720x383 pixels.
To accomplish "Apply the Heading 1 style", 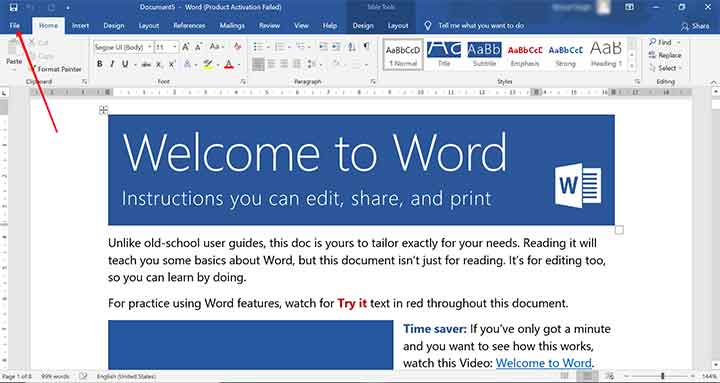I will [606, 54].
